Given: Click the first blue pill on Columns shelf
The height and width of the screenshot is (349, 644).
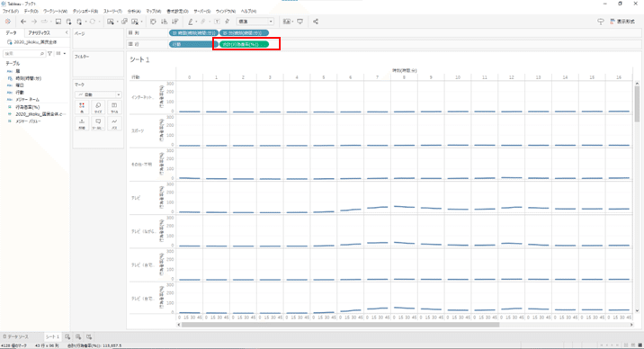Looking at the screenshot, I should coord(193,33).
